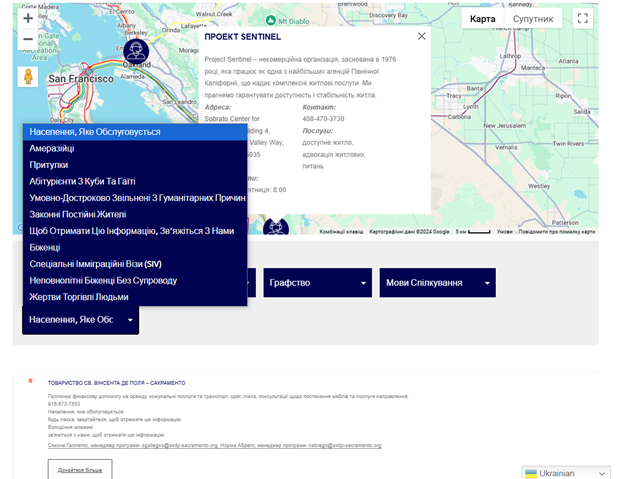
Task: Select the Street View pegman icon
Action: click(28, 76)
